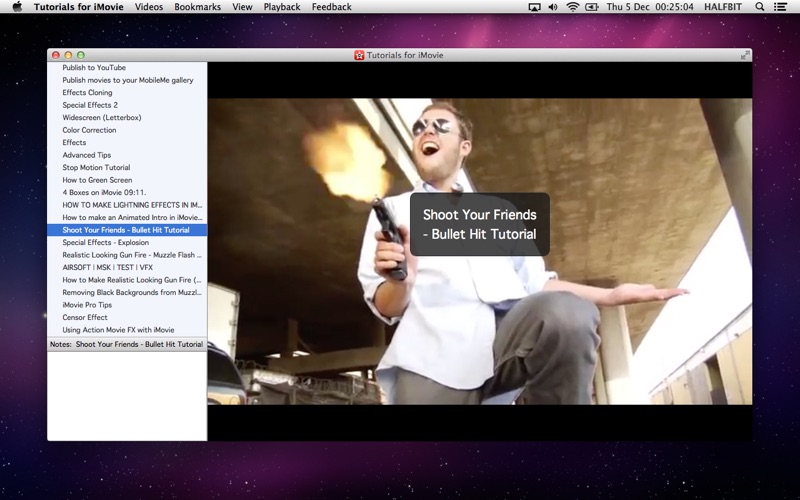Open the Videos menu
800x500 pixels.
click(x=149, y=7)
